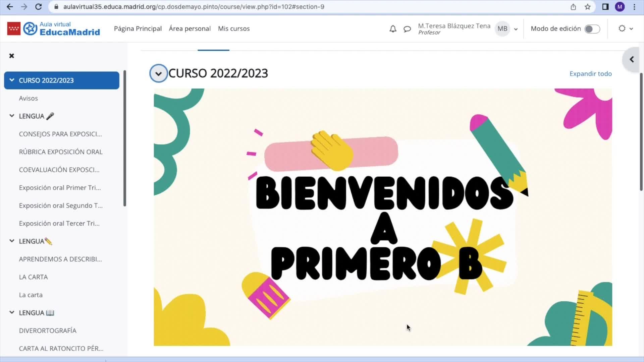
Task: Open the block drawer arrow tab
Action: click(632, 59)
